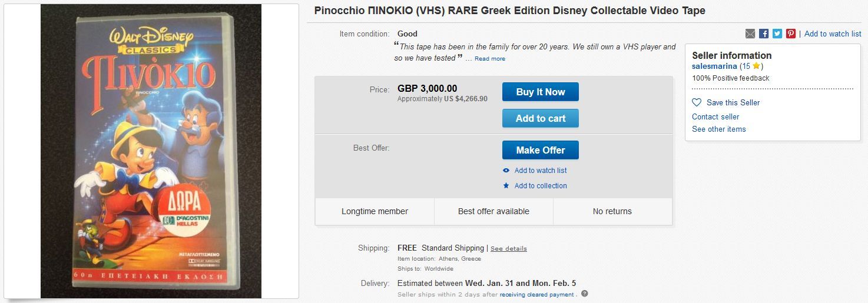Screen dimensions: 868x303
Task: Open the delivery help question mark
Action: [585, 294]
